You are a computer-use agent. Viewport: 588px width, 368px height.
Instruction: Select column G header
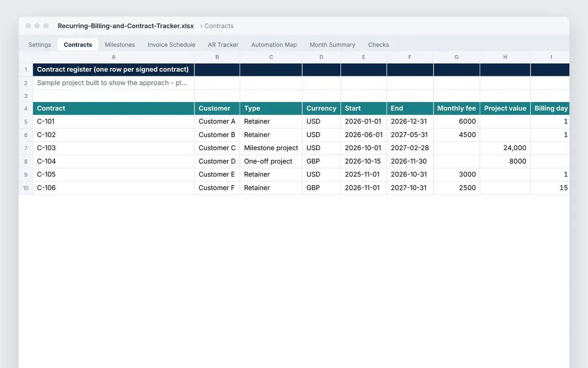point(457,57)
